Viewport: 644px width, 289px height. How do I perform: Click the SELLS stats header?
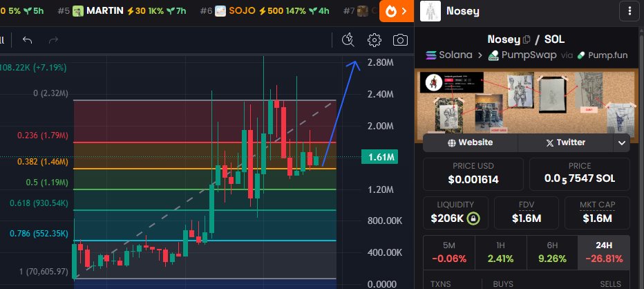coord(610,284)
